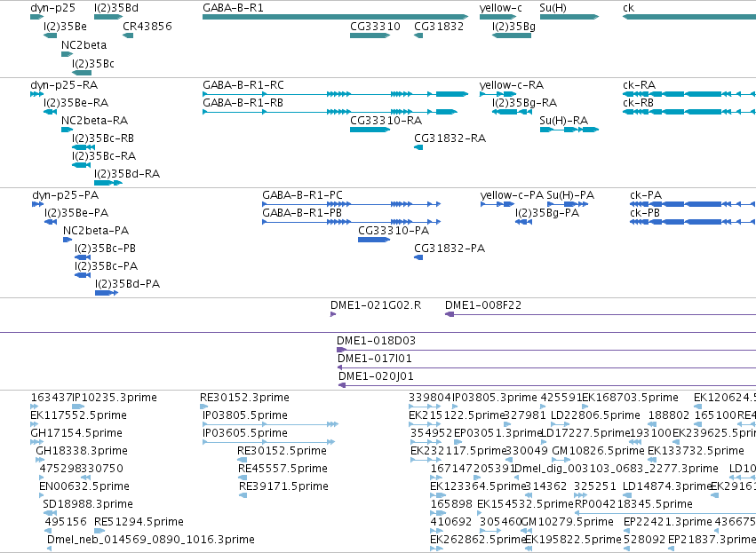Click EST 'EN00632.5prime'
This screenshot has height=553, width=756.
[84, 486]
